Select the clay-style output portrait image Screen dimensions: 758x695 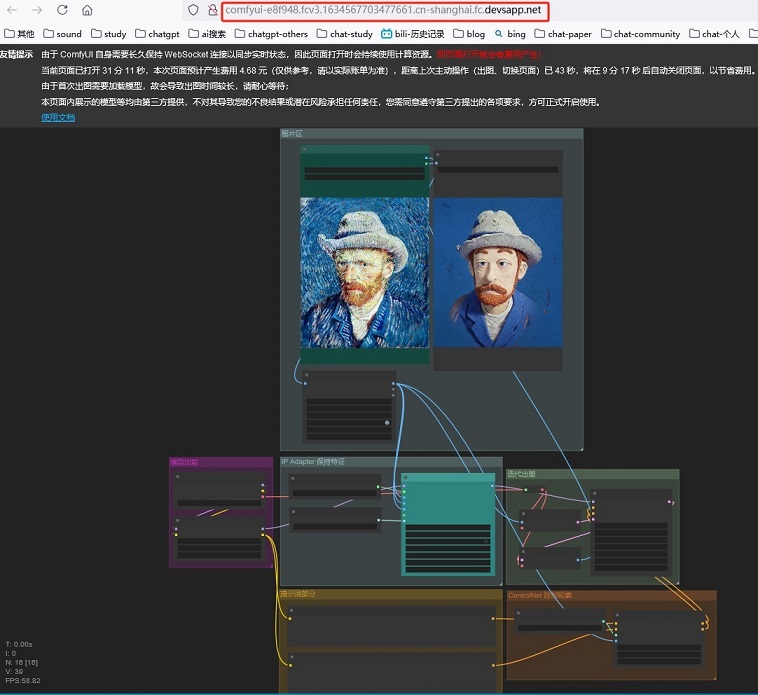498,273
